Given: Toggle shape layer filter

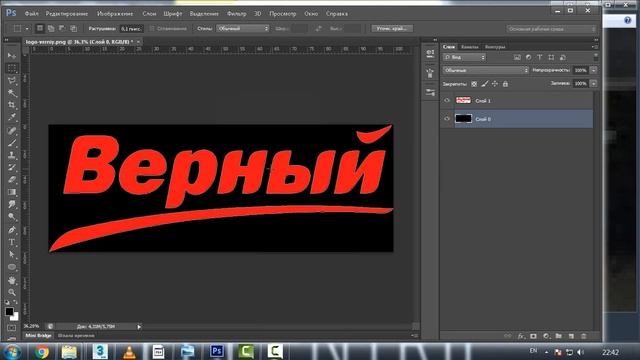Looking at the screenshot, I should pyautogui.click(x=551, y=58).
